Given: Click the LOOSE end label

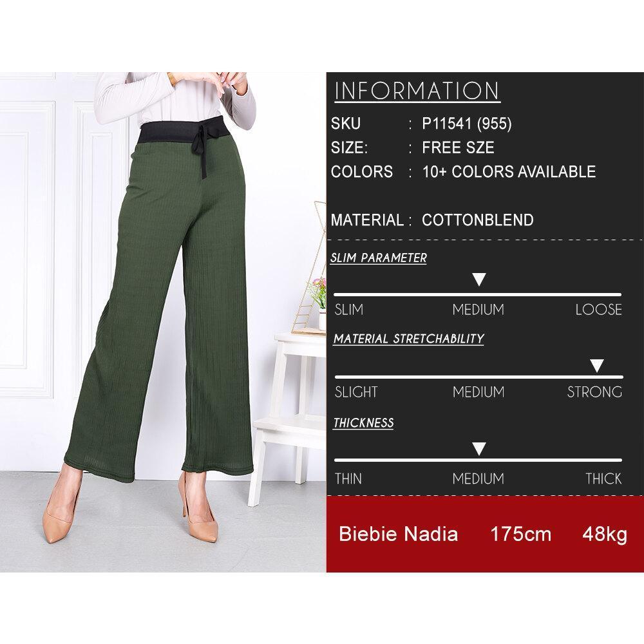Looking at the screenshot, I should (x=598, y=310).
